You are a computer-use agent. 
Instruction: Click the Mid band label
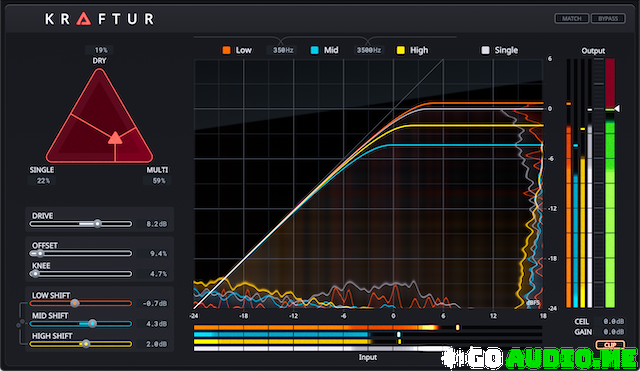(331, 50)
